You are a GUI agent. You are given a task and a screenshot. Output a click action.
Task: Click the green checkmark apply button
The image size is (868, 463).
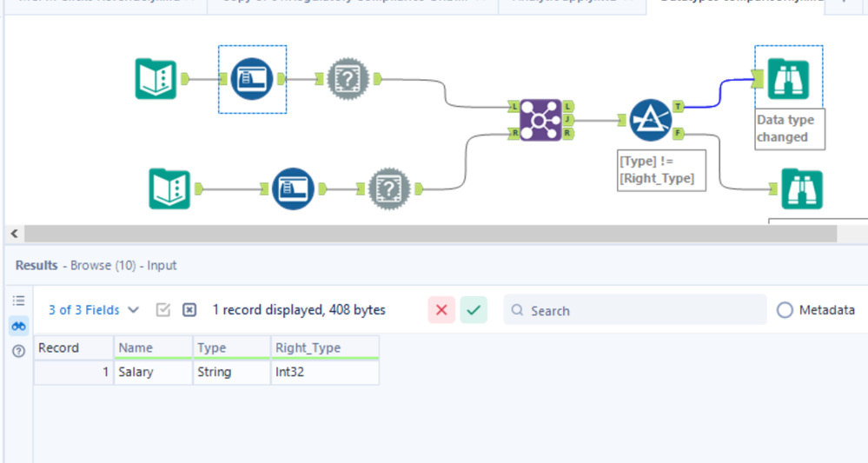(474, 310)
